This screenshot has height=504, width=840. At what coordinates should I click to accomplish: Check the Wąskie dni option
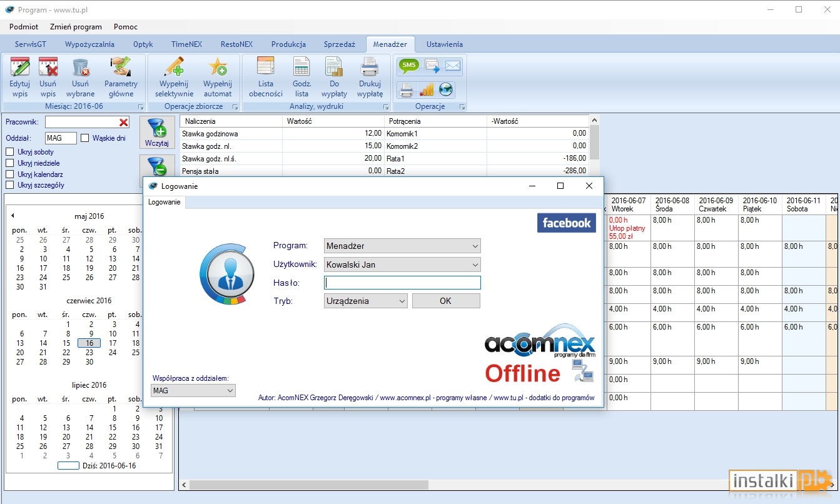[85, 138]
